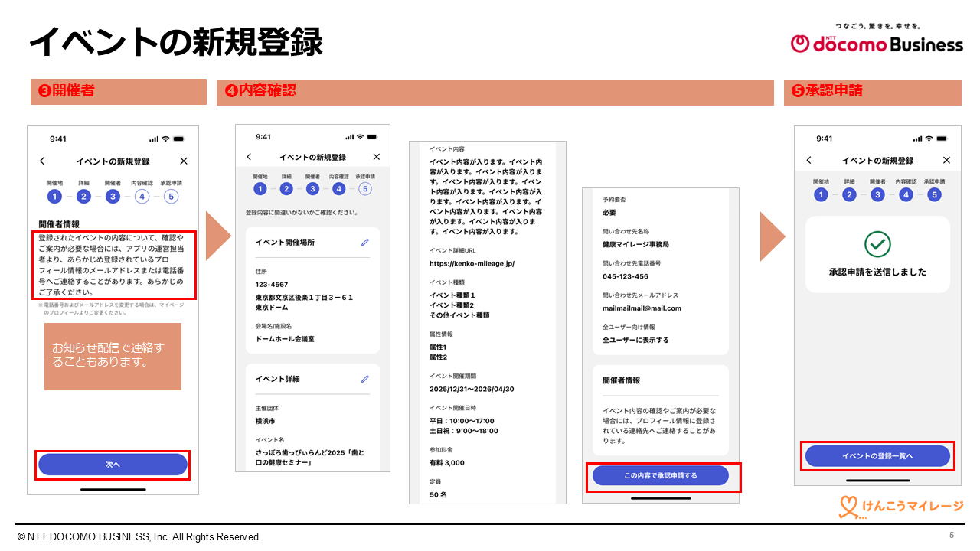This screenshot has width=980, height=551.
Task: Click the postal code 123-4567
Action: [272, 285]
